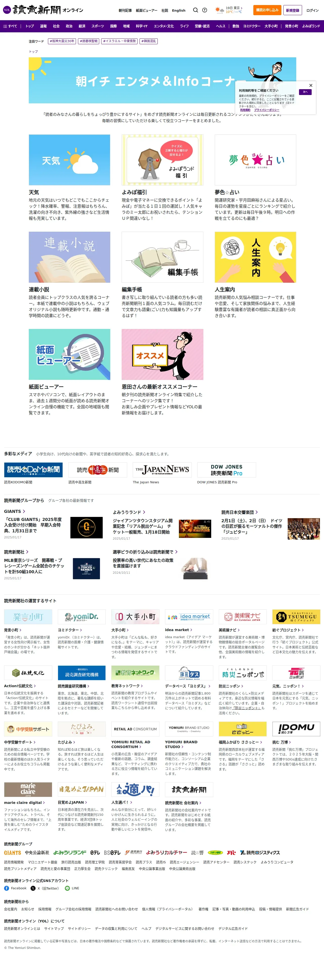Open 発言小町 chevron link under logo

(13, 630)
